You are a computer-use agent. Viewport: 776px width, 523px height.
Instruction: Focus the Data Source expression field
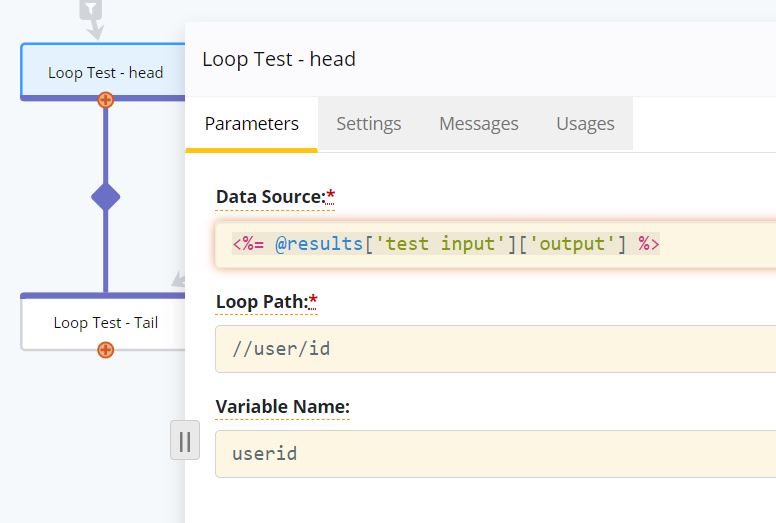click(x=500, y=244)
